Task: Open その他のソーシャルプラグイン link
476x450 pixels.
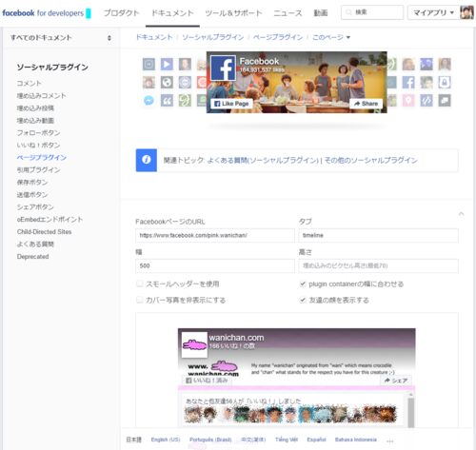Action: pyautogui.click(x=370, y=160)
